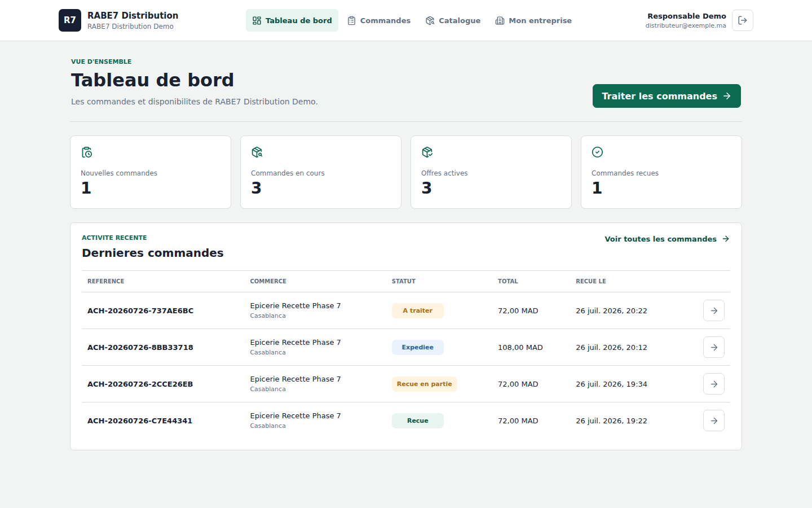Open the Mon entreprise tab
Image resolution: width=812 pixels, height=508 pixels.
pos(533,20)
